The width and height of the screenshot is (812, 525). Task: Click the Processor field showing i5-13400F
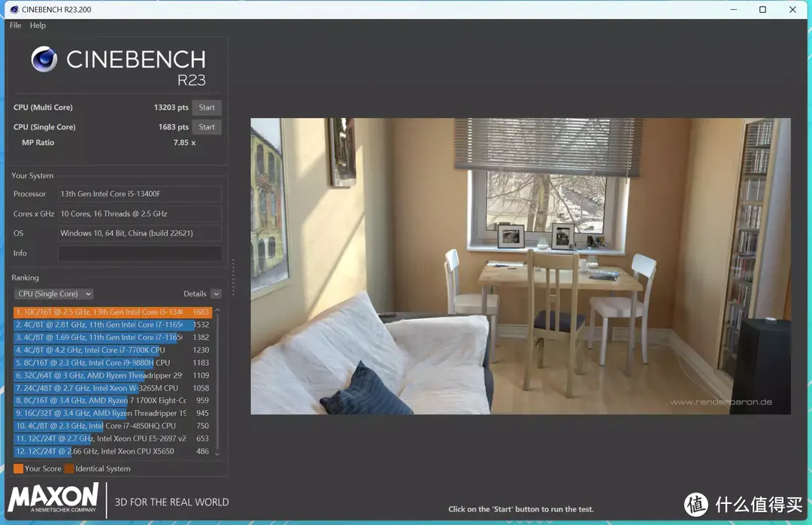click(140, 194)
